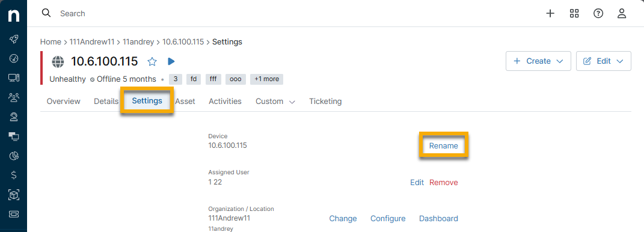
Task: Switch to the Ticketing tab
Action: coord(325,102)
